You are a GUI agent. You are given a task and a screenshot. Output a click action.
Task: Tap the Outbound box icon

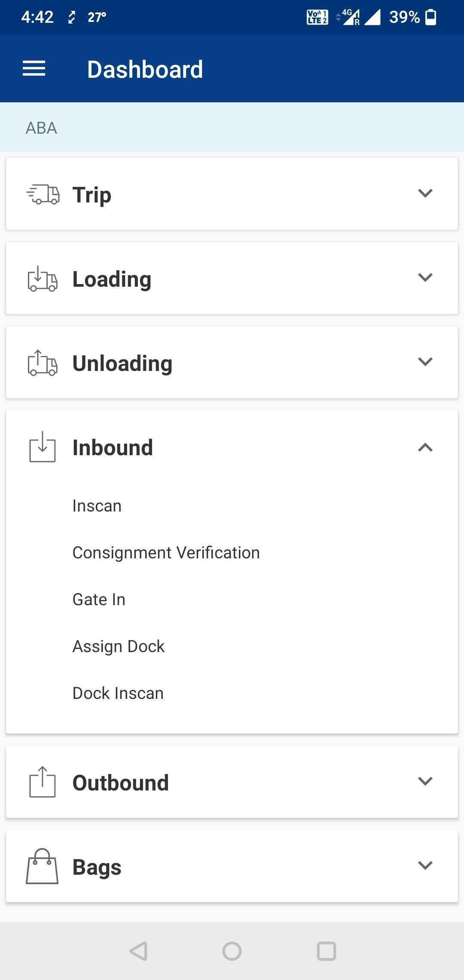coord(43,782)
